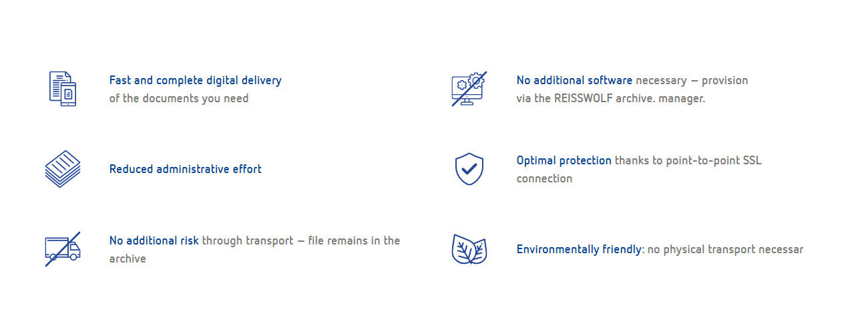Click the document and smartphone delivery icon
Screen dimensions: 868x334
coord(63,89)
